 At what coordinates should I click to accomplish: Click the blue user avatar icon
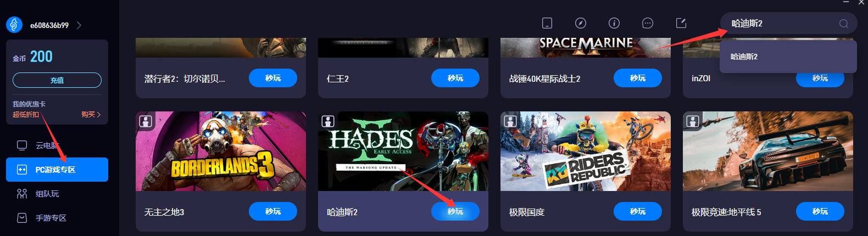pos(14,25)
